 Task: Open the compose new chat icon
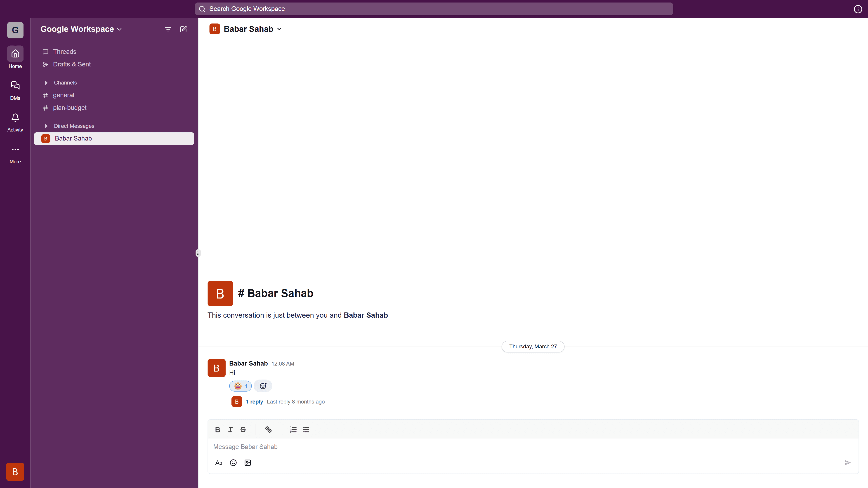point(183,29)
